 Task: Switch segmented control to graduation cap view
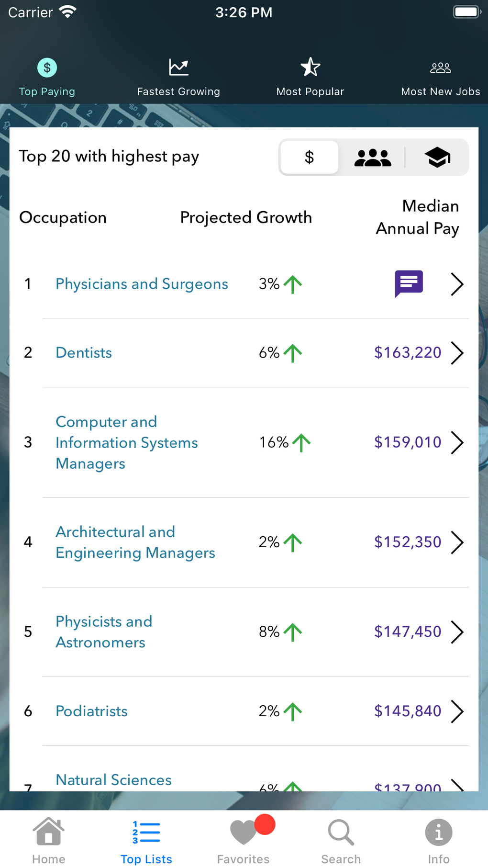[437, 157]
